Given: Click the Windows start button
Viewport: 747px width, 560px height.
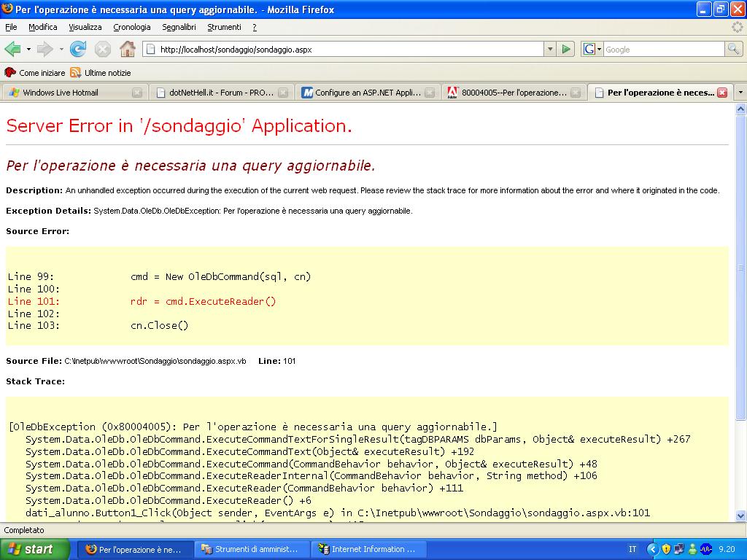Looking at the screenshot, I should [x=34, y=549].
